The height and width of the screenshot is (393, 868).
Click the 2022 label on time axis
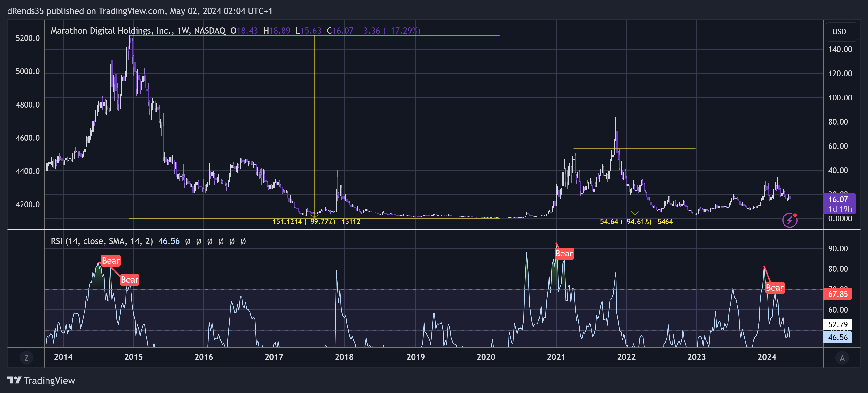626,357
